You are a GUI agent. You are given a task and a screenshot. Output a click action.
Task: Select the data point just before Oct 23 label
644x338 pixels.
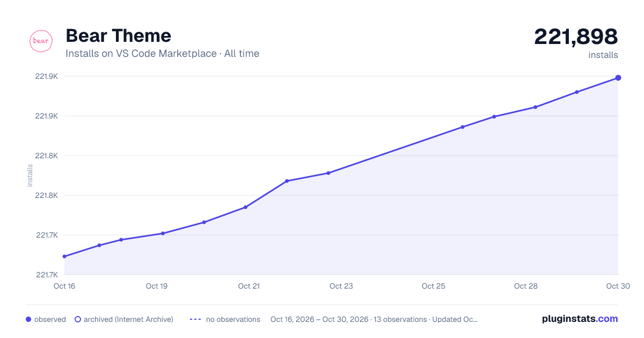328,173
